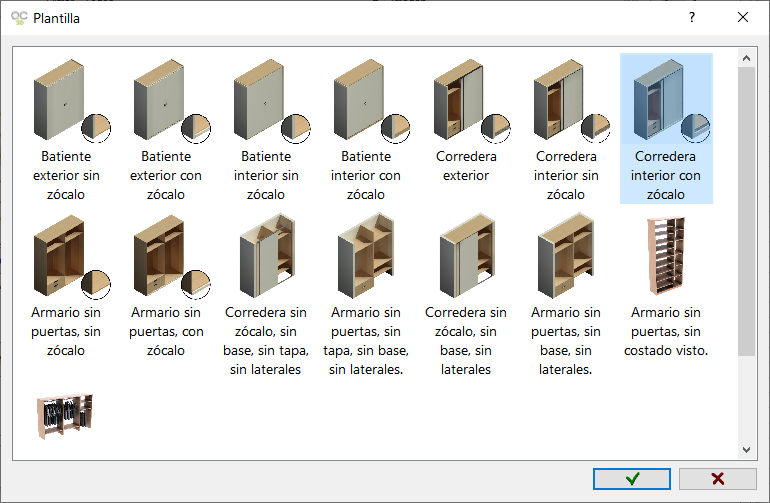Choose the Corredera exterior wardrobe icon
This screenshot has width=770, height=503.
click(472, 101)
